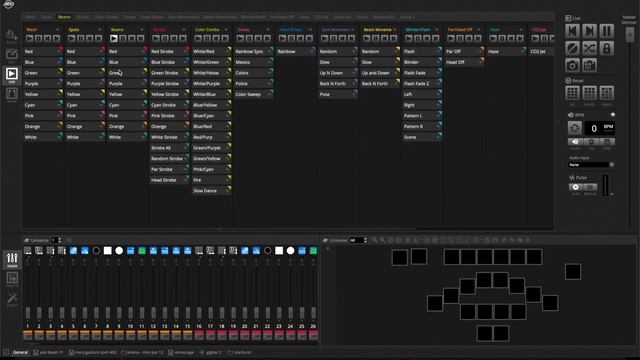This screenshot has width=640, height=360.
Task: Toggle the Red Strobe scene
Action: pyautogui.click(x=169, y=51)
